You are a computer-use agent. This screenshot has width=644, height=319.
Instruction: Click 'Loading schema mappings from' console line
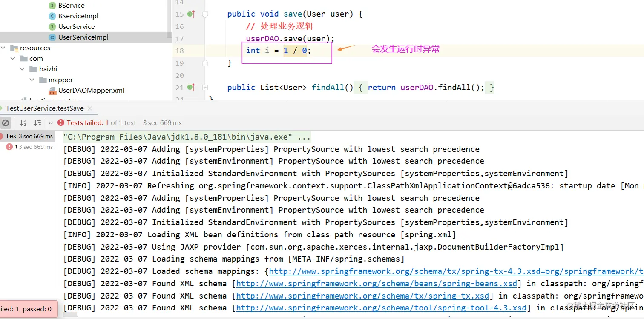234,259
